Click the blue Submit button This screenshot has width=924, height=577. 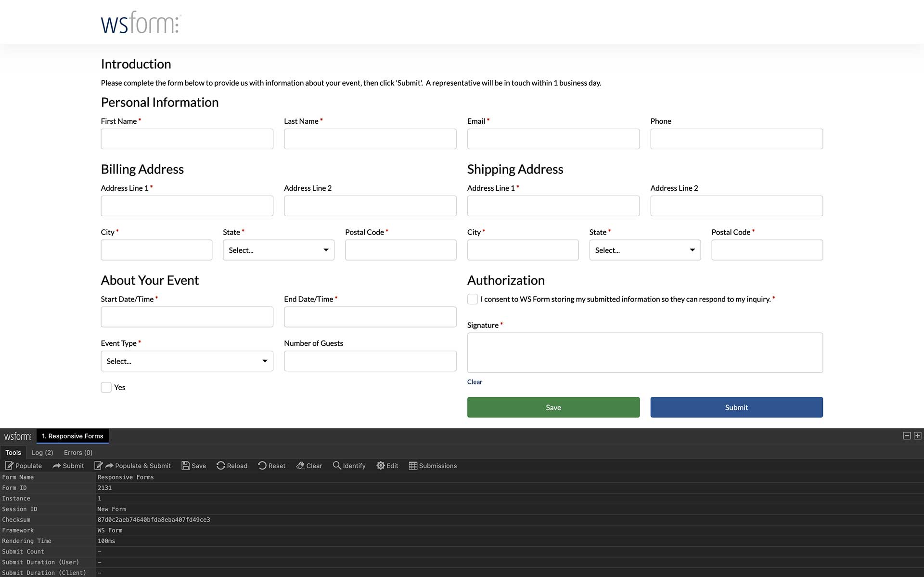736,407
